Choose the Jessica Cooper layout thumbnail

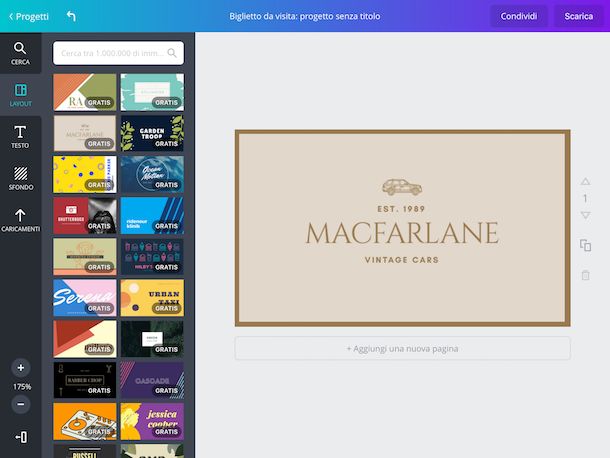(x=152, y=421)
